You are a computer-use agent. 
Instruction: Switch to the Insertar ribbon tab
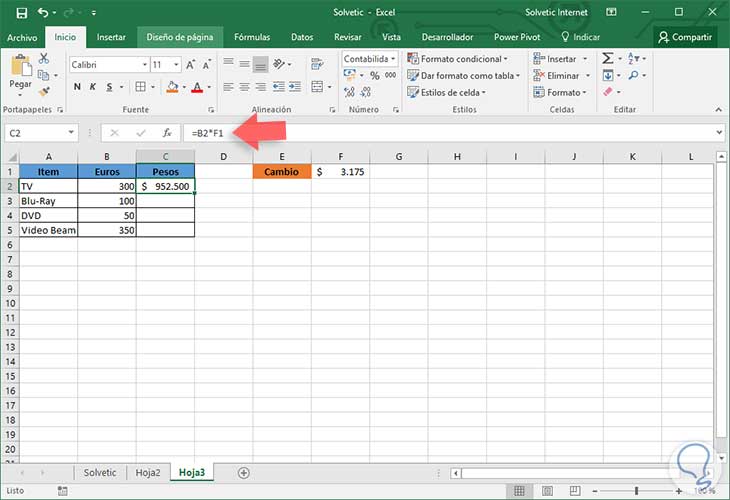pyautogui.click(x=111, y=37)
